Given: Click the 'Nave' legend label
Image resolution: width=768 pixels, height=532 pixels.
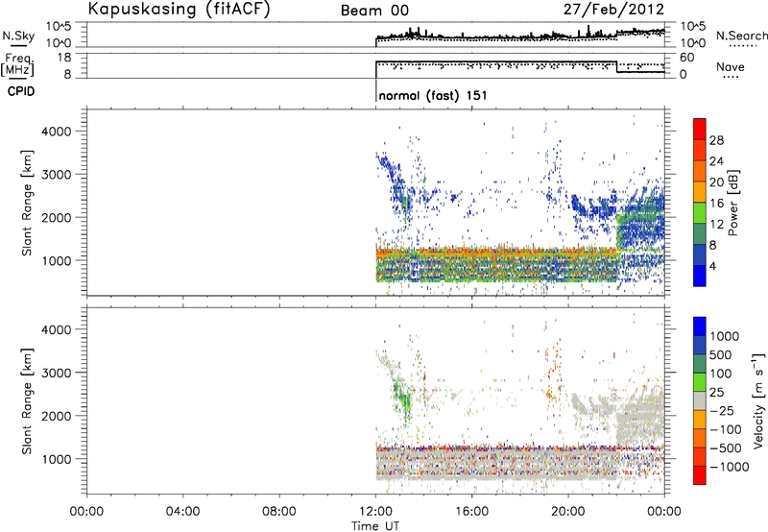Looking at the screenshot, I should [x=731, y=66].
